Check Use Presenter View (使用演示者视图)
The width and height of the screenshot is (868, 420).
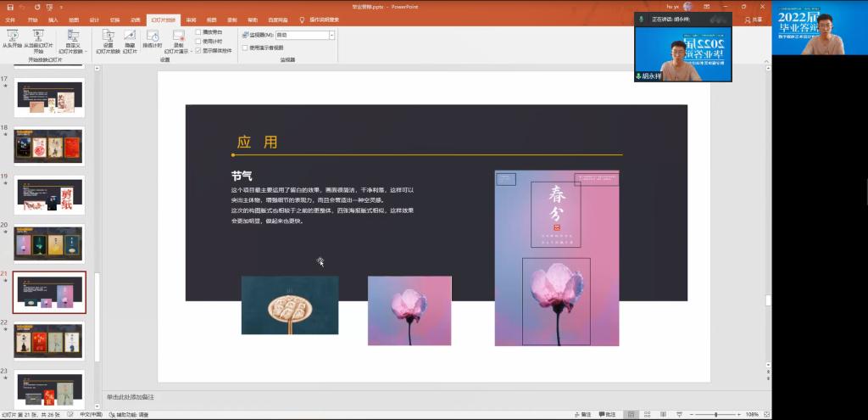pos(246,48)
